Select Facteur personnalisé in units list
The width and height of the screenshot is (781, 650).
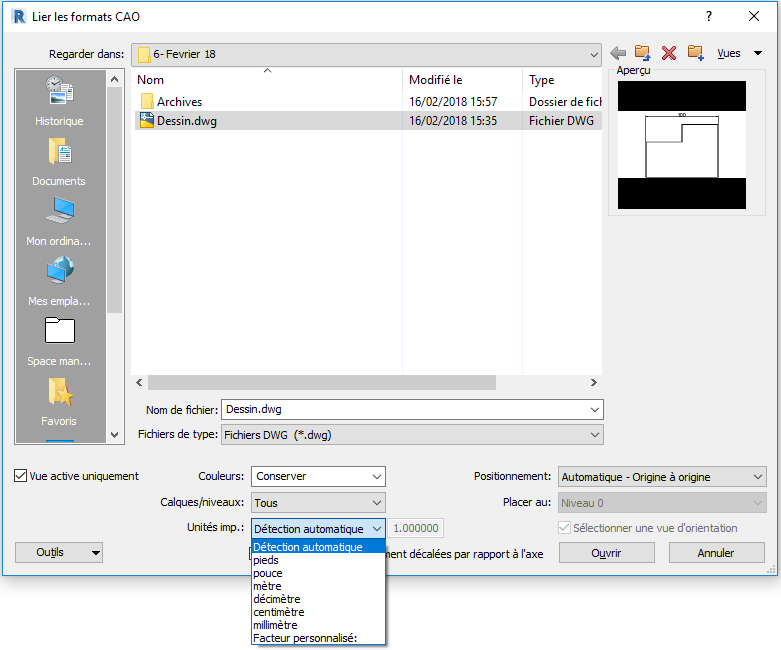coord(318,638)
